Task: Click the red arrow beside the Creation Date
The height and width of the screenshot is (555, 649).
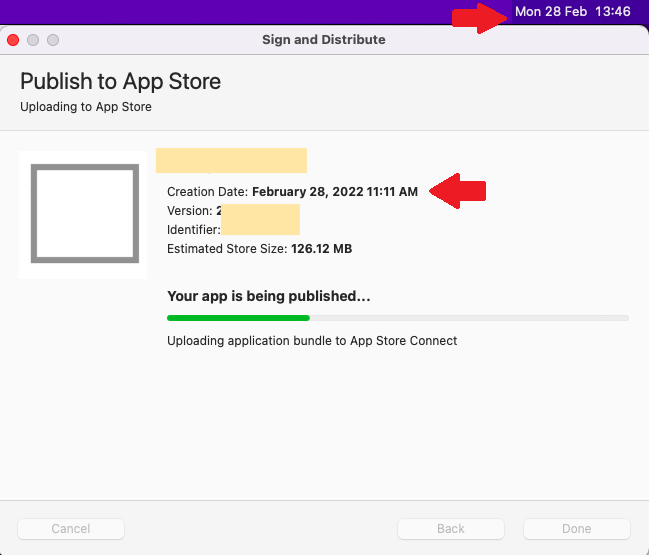Action: [457, 191]
